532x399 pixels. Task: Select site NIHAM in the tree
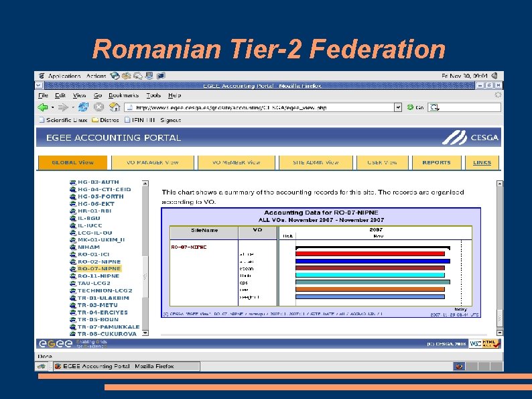click(x=88, y=247)
